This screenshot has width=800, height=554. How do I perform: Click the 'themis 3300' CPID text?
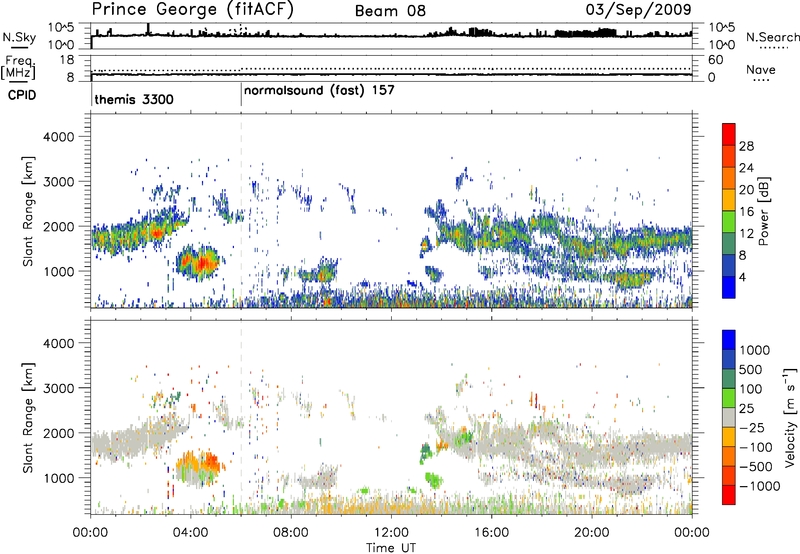pyautogui.click(x=134, y=99)
